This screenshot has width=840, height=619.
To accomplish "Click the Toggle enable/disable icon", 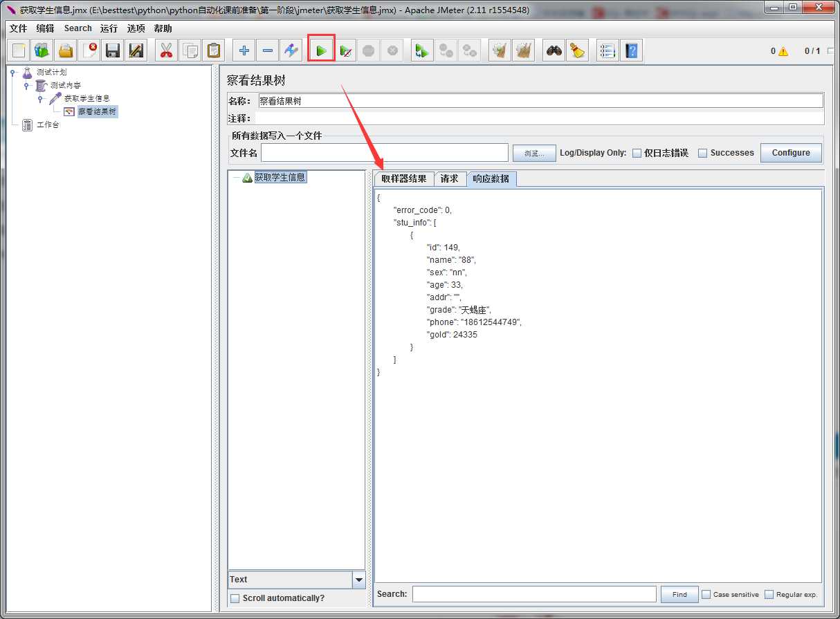I will pos(291,50).
